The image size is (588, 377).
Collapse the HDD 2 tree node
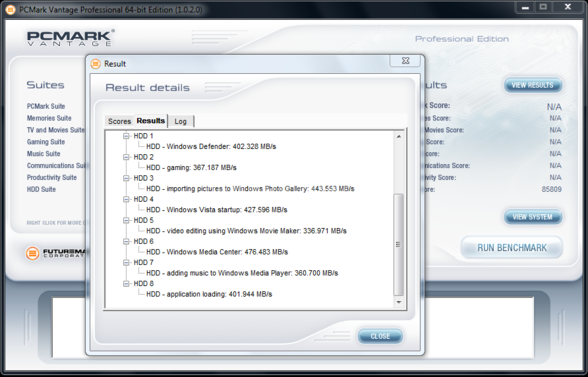coord(126,157)
